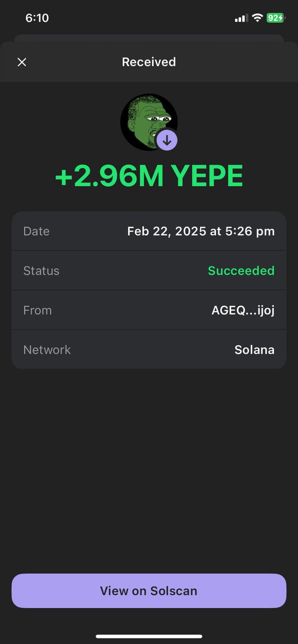Tap the transaction date Feb 22, 2025
The image size is (298, 644).
201,231
